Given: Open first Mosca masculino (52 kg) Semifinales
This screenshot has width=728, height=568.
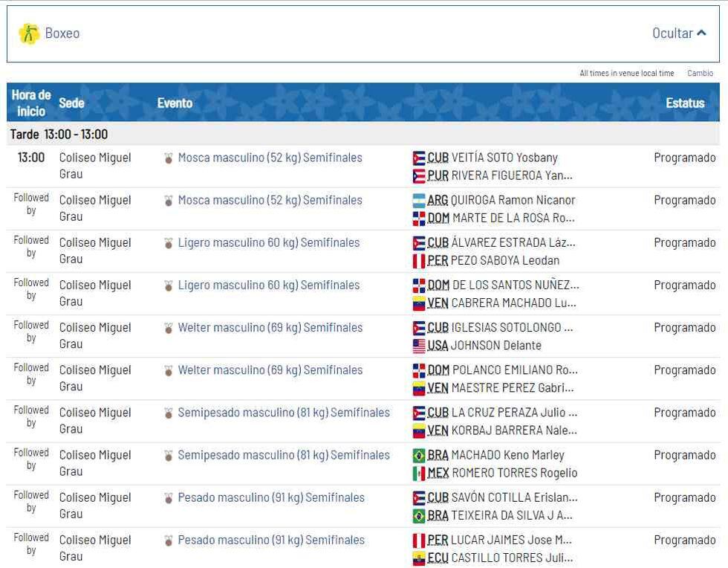Looking at the screenshot, I should (x=270, y=158).
